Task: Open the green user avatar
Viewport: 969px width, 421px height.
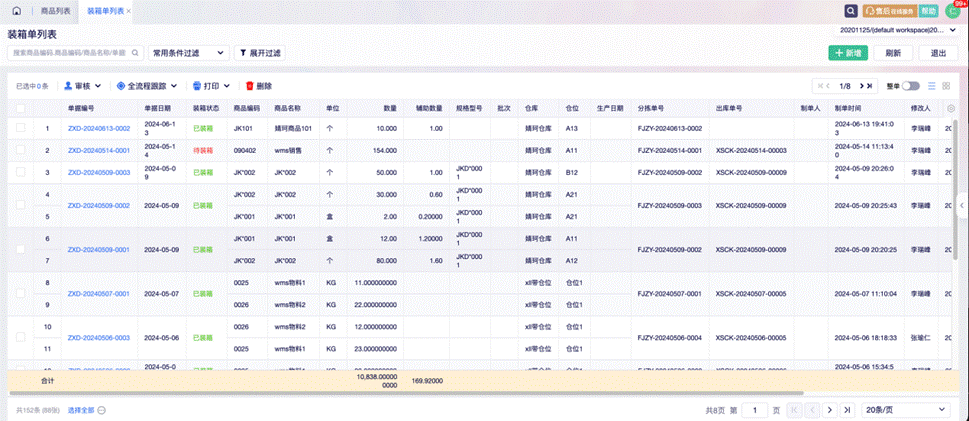Action: (x=952, y=11)
